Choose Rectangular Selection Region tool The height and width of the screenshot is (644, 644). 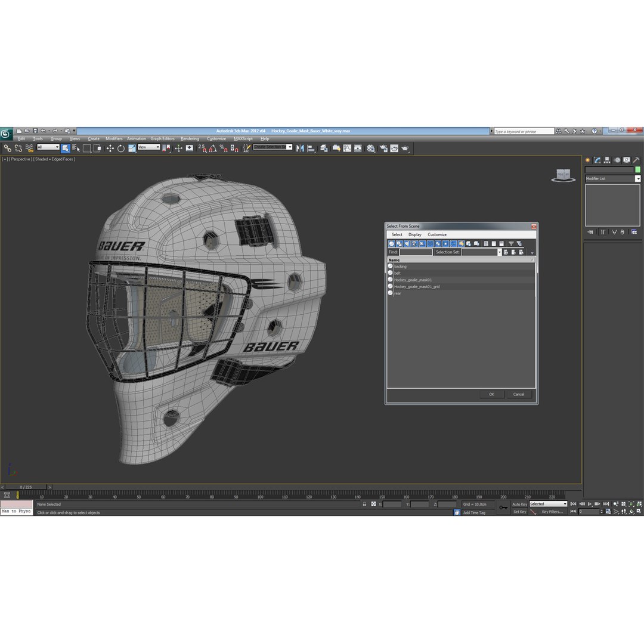point(86,148)
